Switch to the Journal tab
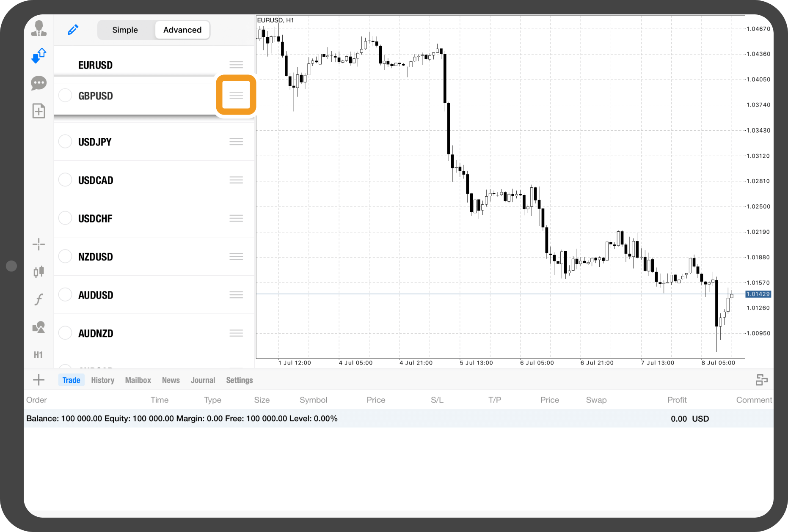 click(x=203, y=380)
